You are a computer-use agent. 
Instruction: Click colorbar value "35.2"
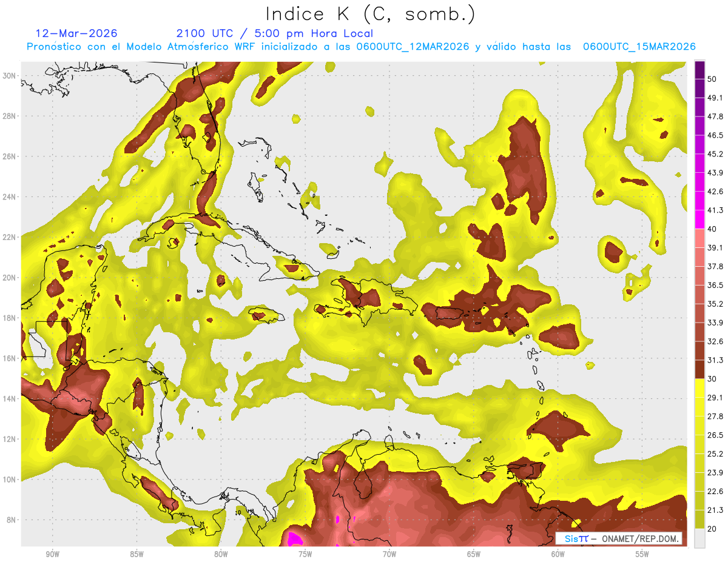click(715, 304)
